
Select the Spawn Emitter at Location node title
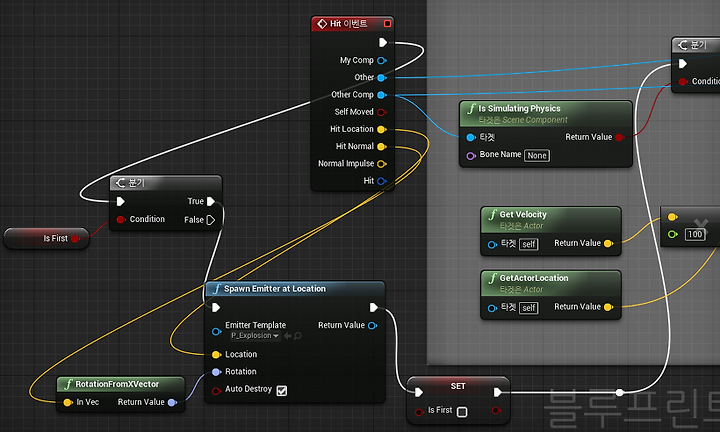point(275,289)
